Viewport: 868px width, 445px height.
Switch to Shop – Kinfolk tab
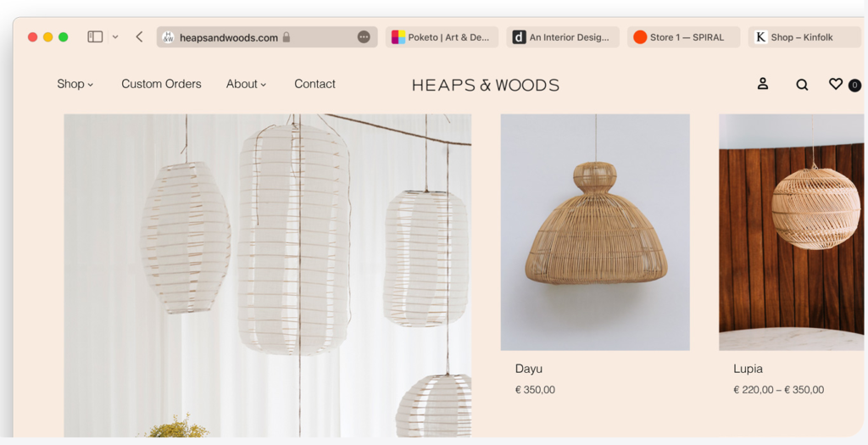[804, 37]
